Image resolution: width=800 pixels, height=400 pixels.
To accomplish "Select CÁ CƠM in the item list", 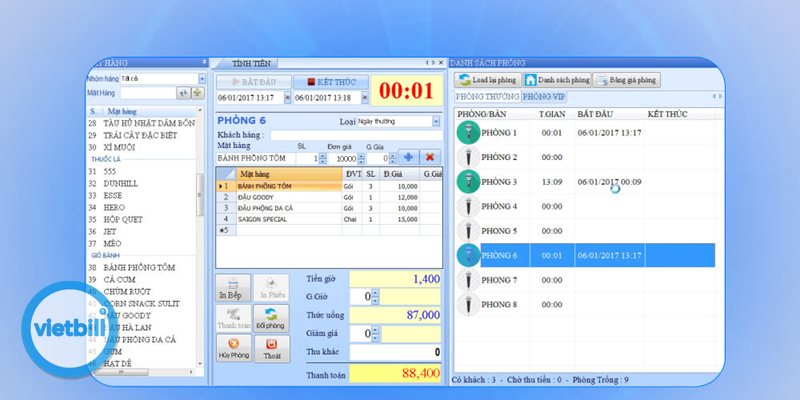I will (x=119, y=280).
